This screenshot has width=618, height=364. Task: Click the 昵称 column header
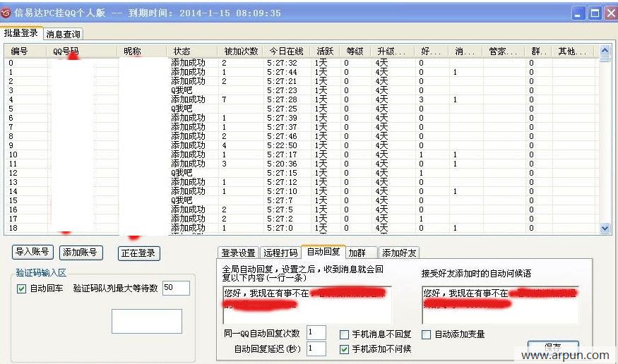[143, 51]
